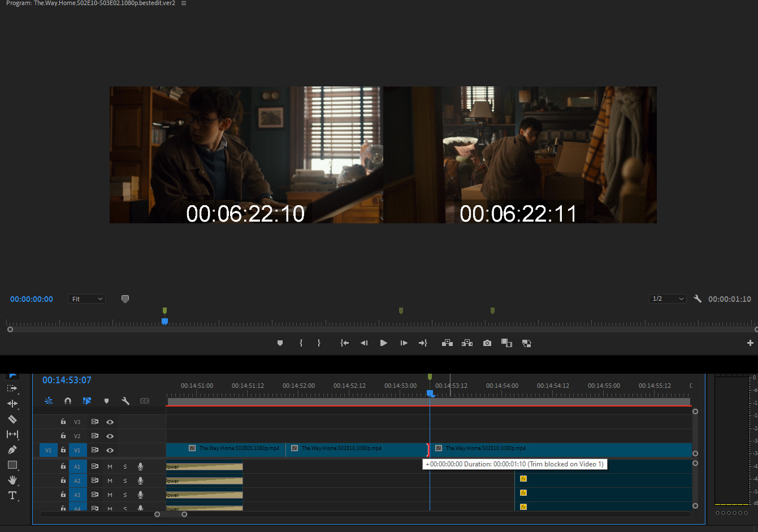Select the Rectangle tool
758x532 pixels.
click(x=12, y=465)
